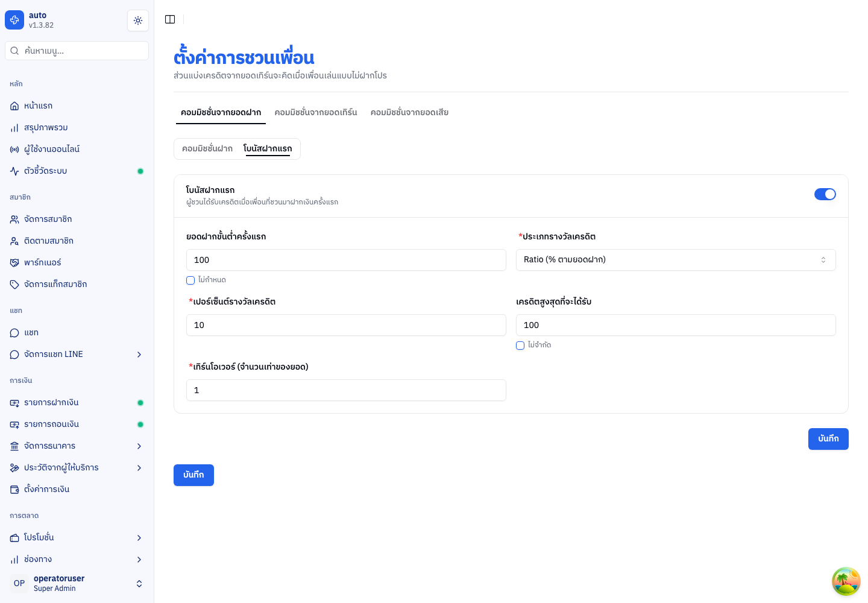
Task: Open จัดการแท็กสมาชิก tag icon
Action: click(14, 285)
